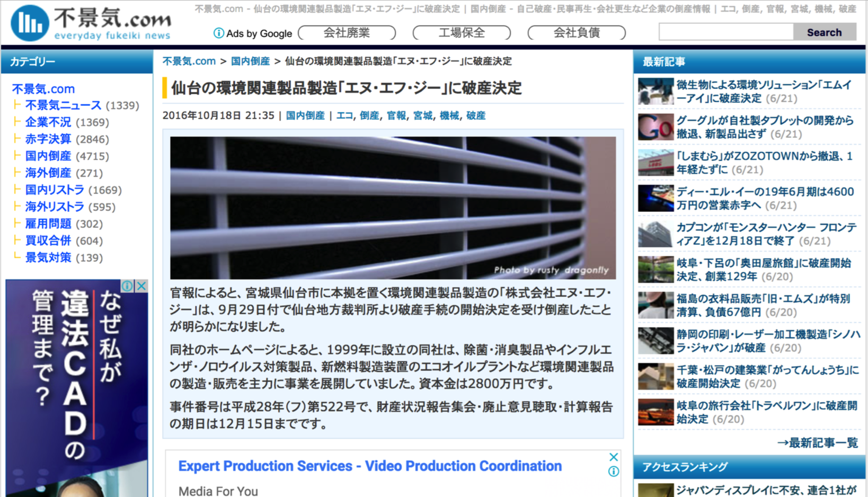
Task: Click the Ads by Google info icon
Action: coord(218,33)
